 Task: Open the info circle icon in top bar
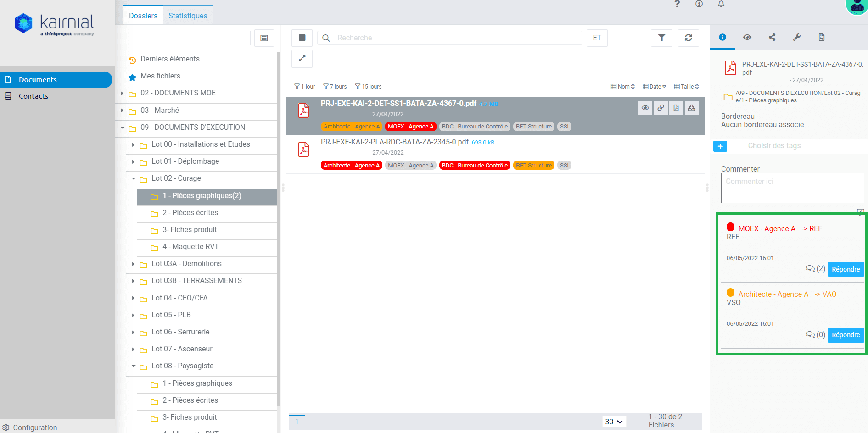pyautogui.click(x=699, y=4)
